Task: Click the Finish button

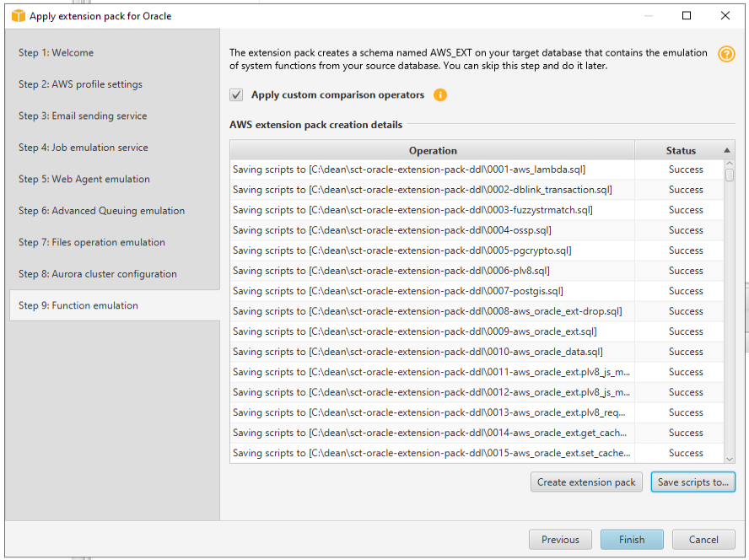Action: [632, 540]
